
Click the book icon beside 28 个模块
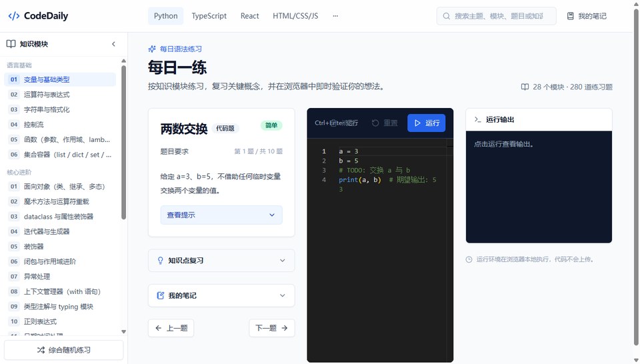pos(525,87)
